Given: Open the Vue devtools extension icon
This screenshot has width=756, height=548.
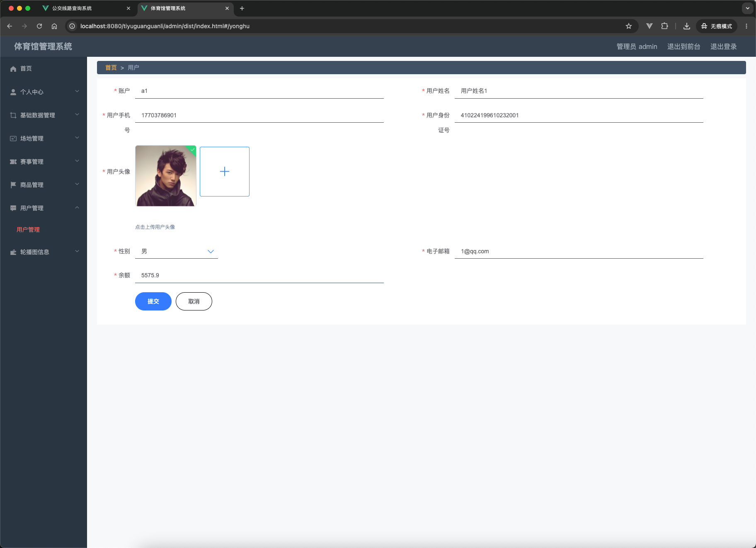Looking at the screenshot, I should (x=649, y=26).
